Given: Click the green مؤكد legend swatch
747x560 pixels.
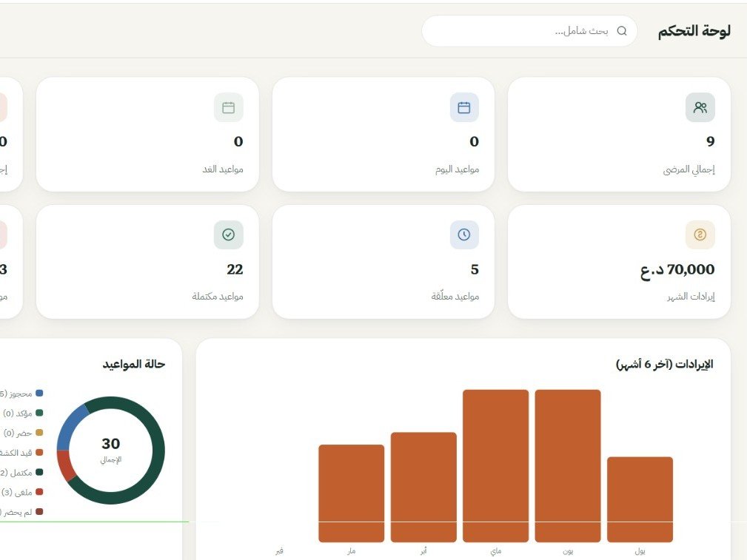Looking at the screenshot, I should pyautogui.click(x=39, y=413).
